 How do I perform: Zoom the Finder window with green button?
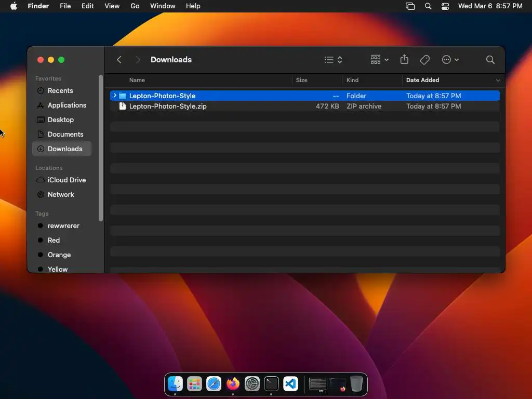(x=61, y=60)
